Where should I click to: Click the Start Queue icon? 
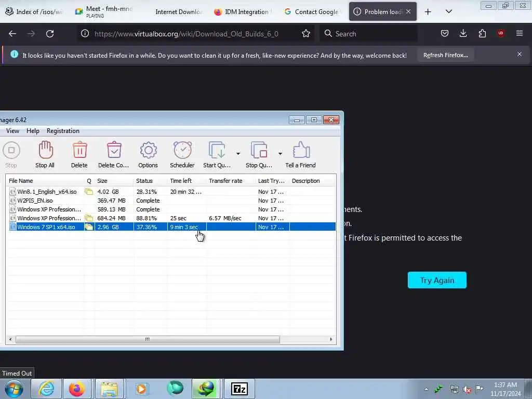click(x=217, y=150)
